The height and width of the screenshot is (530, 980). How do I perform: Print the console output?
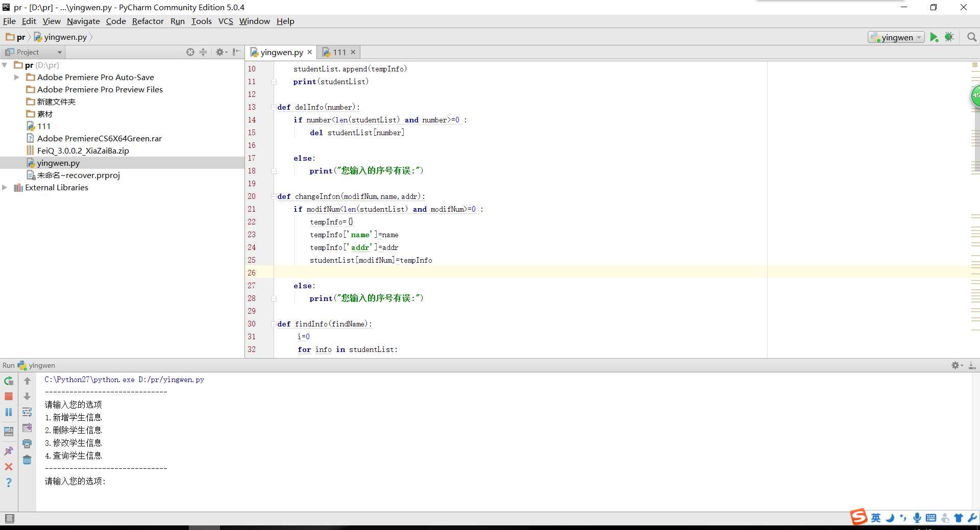27,444
